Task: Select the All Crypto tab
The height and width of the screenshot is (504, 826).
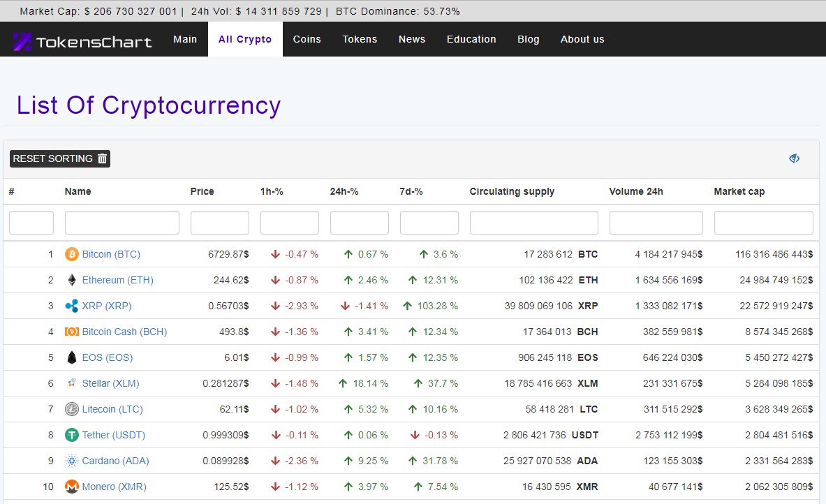Action: (245, 39)
